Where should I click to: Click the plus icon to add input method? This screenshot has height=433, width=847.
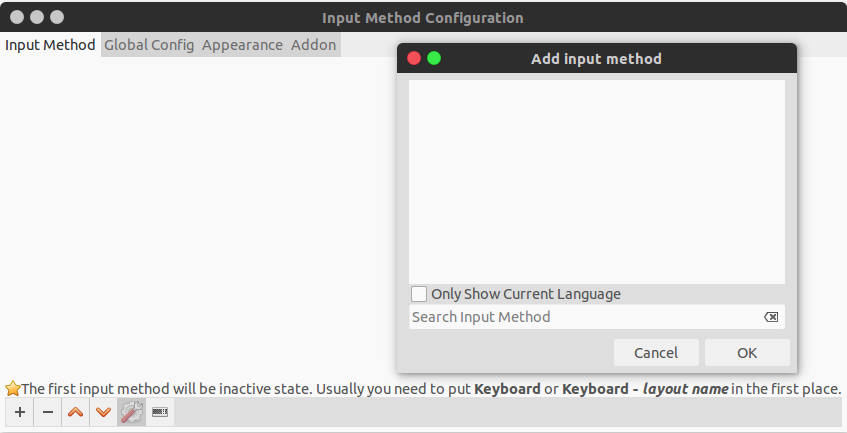[20, 412]
